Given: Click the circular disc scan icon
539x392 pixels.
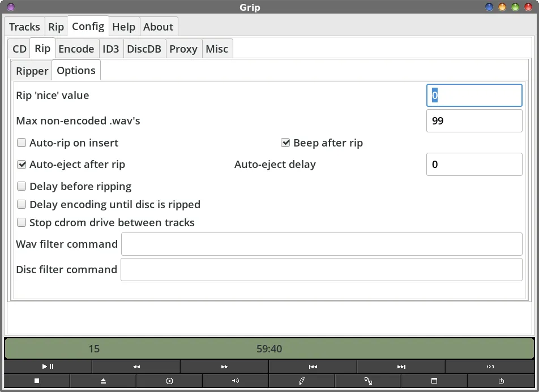Looking at the screenshot, I should 169,381.
